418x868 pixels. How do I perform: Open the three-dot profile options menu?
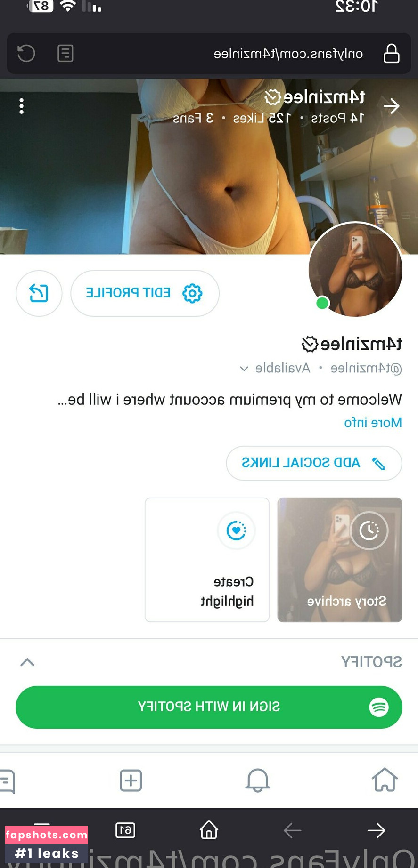click(21, 106)
